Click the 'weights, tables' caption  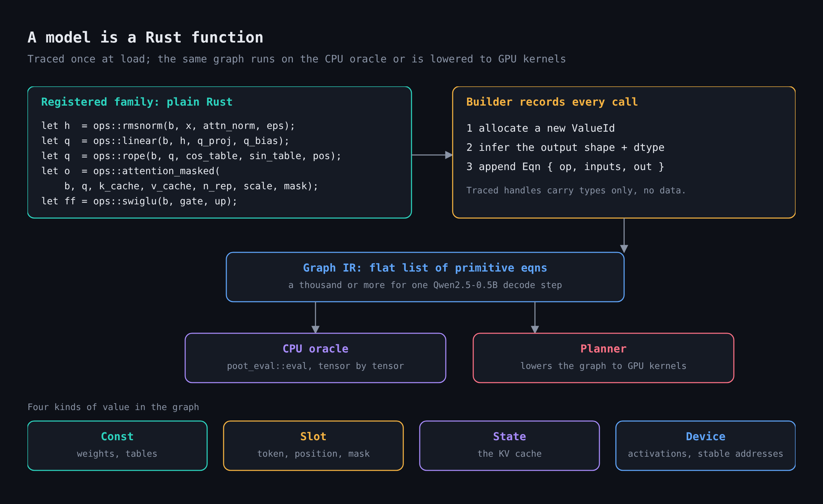click(117, 454)
